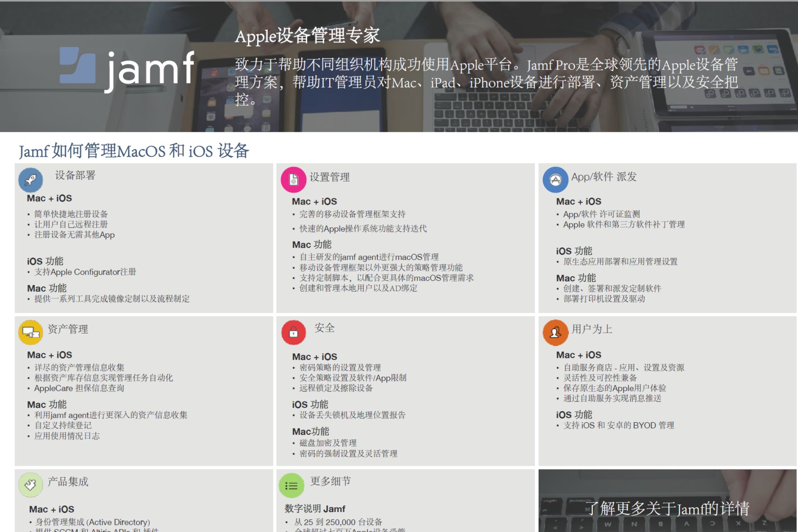Click 完善的移动设备管理框架支持 bullet
Screen dimensions: 798x532
pyautogui.click(x=352, y=214)
